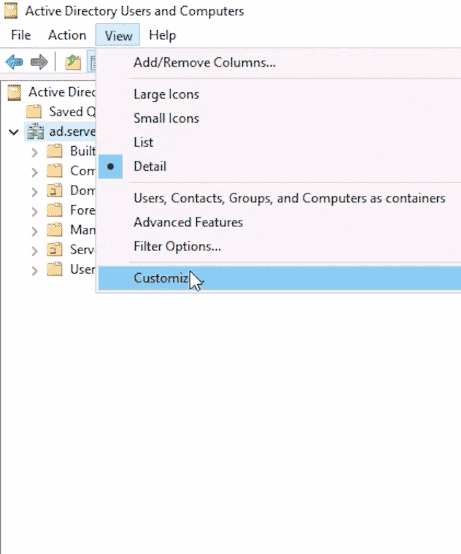Select the Computers tree label
This screenshot has height=554, width=461.
click(x=83, y=171)
